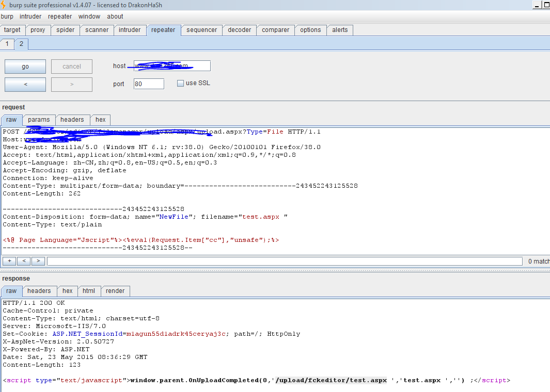Open the response headers tab

[x=39, y=291]
